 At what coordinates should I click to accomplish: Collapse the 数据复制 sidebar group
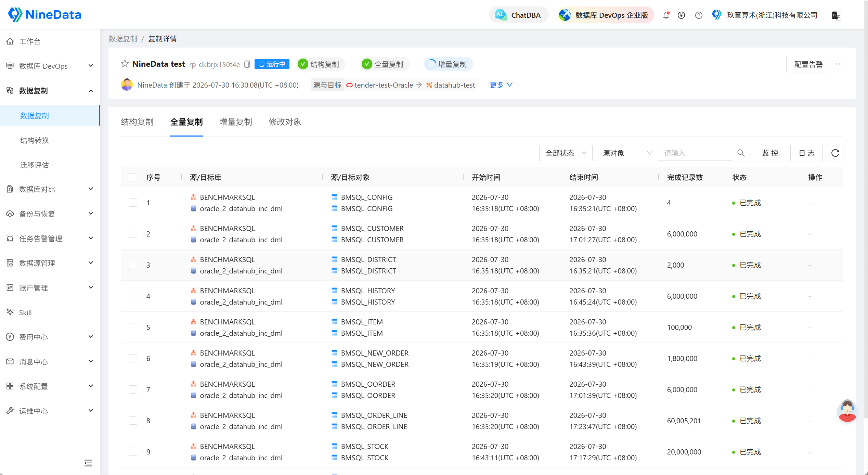(50, 90)
